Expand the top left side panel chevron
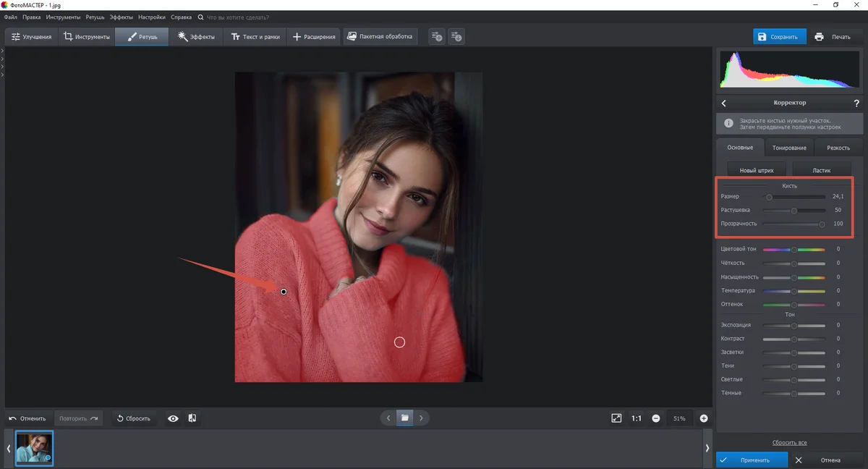 click(2, 51)
